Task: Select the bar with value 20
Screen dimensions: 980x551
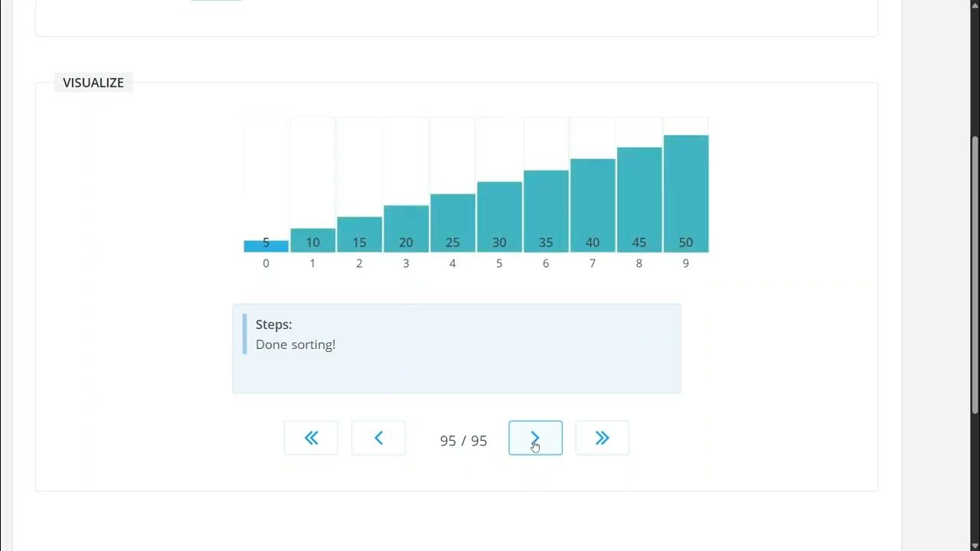Action: click(406, 229)
